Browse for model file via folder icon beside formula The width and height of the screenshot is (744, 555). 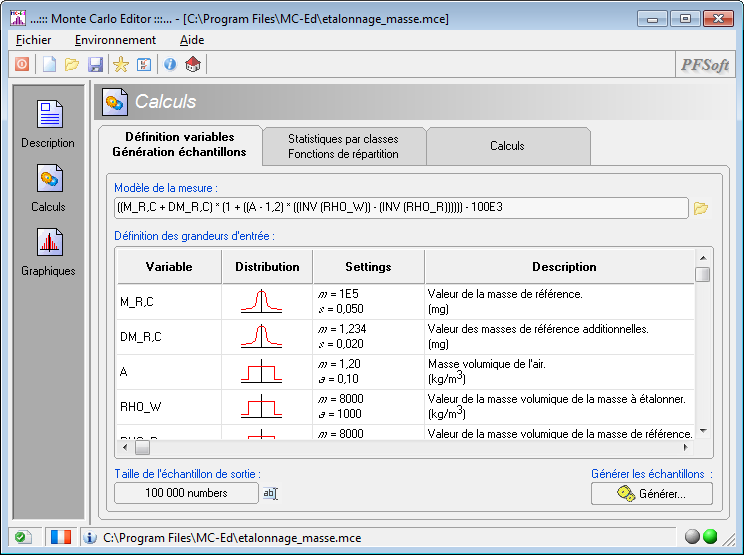point(701,208)
